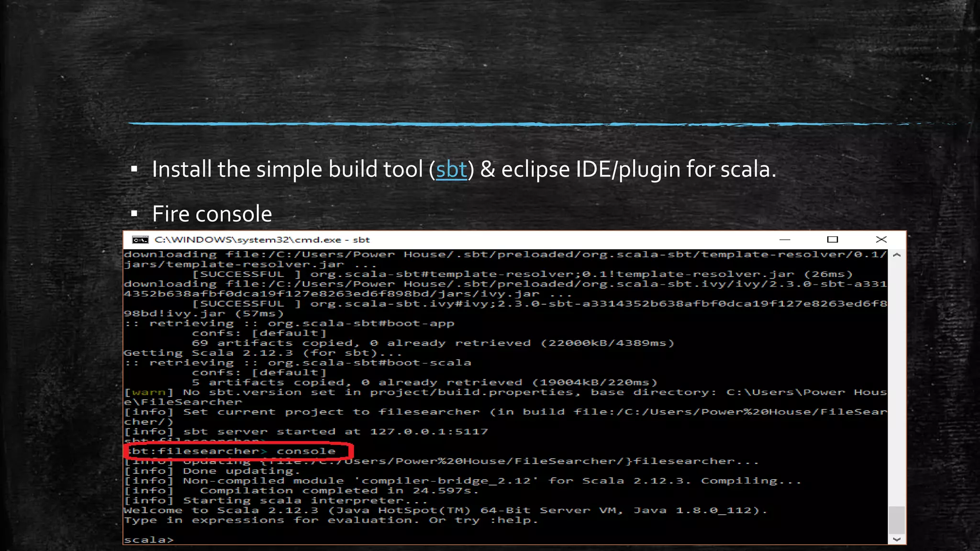This screenshot has height=551, width=980.
Task: Click the 'C:\WINDOWS\system32\cmd.exe - sbt' window title
Action: [262, 240]
